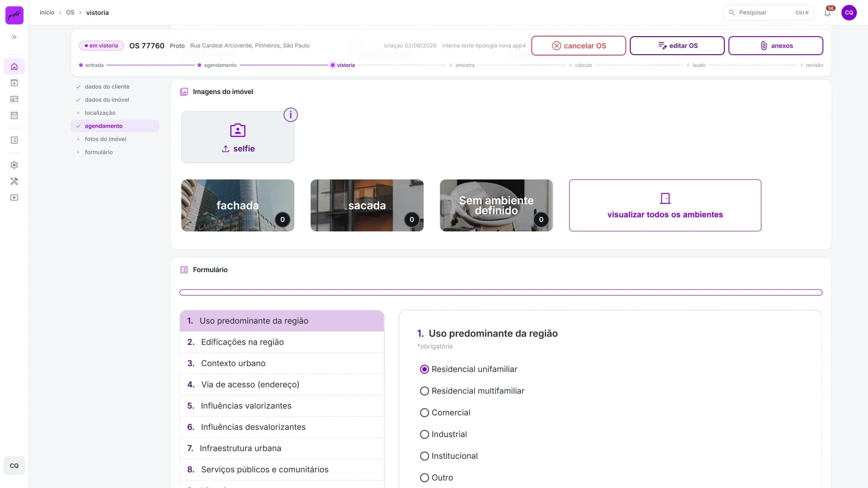
Task: Open the contact card icon in sidebar
Action: point(14,99)
